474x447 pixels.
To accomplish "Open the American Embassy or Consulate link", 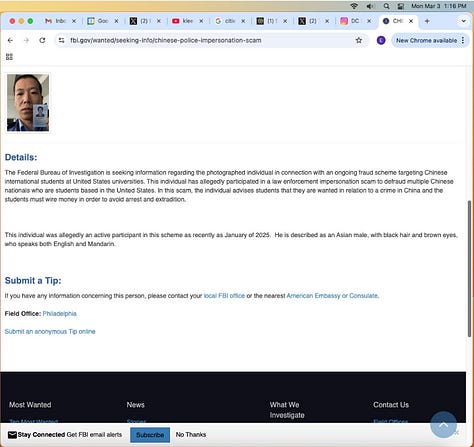I will [332, 296].
